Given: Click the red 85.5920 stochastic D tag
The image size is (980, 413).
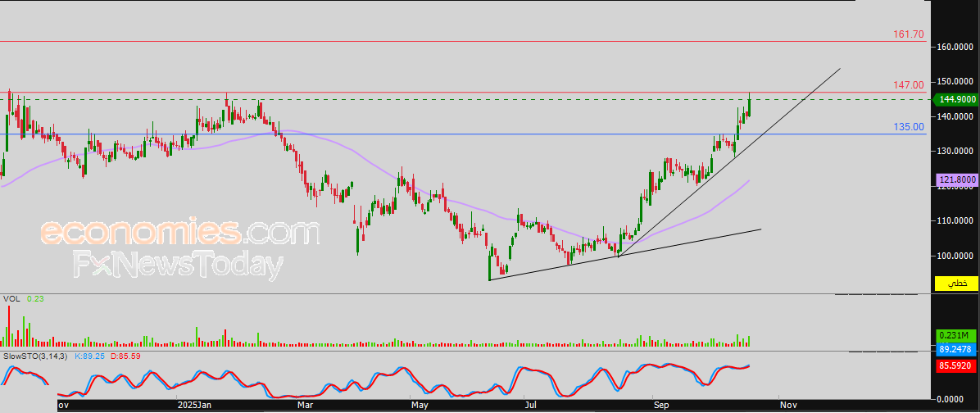Looking at the screenshot, I should (x=956, y=366).
